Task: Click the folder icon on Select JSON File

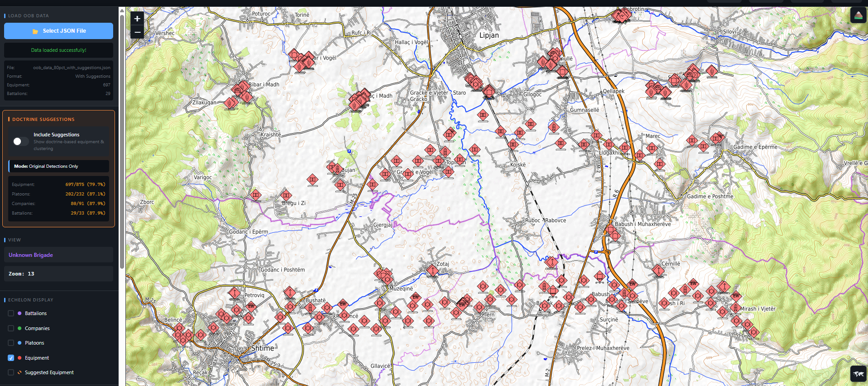Action: 35,31
